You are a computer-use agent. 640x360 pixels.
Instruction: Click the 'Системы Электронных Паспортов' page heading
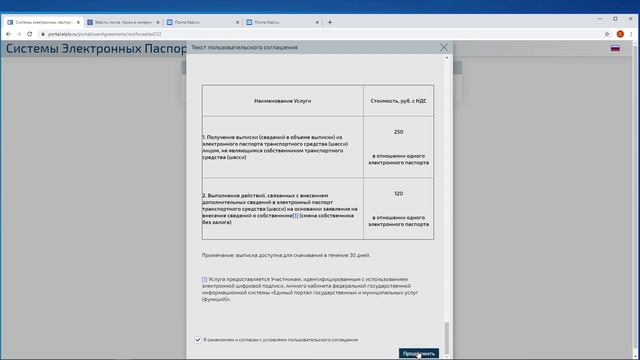point(96,49)
